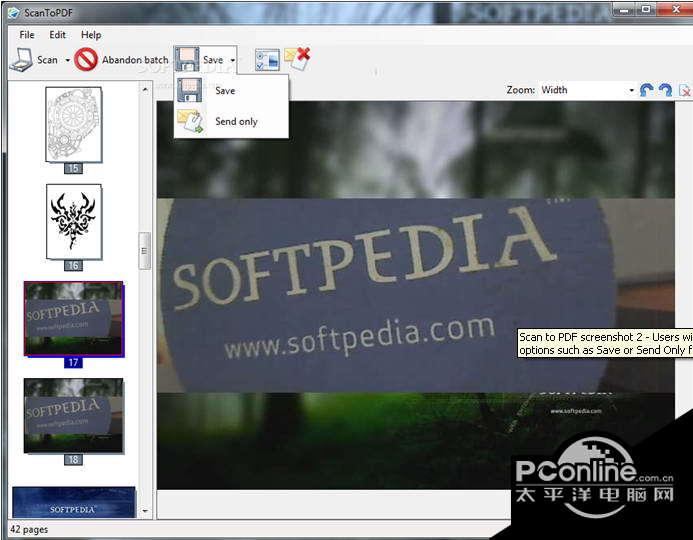Rotate page counterclockwise with left arrow icon
Viewport: 693px width, 540px height.
point(646,90)
